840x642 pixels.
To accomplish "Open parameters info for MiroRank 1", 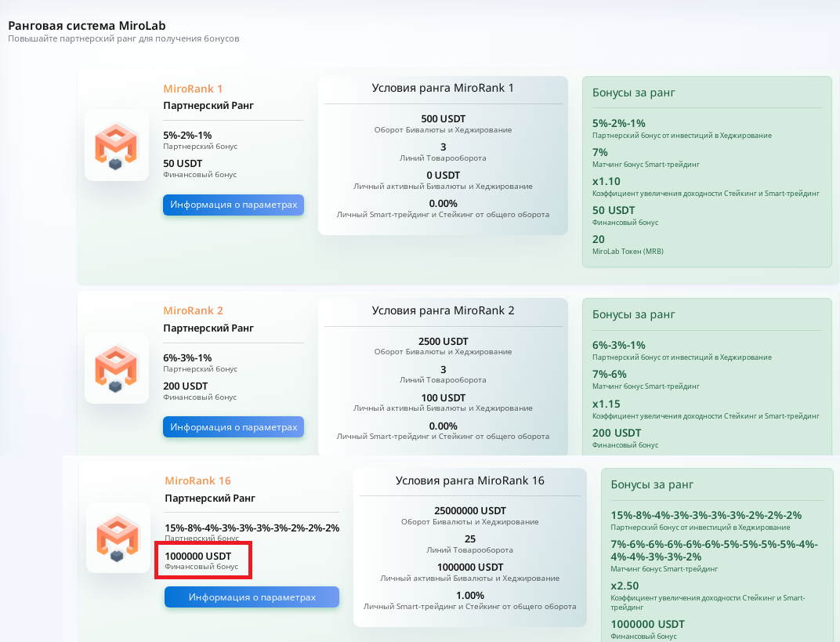I will [x=234, y=205].
